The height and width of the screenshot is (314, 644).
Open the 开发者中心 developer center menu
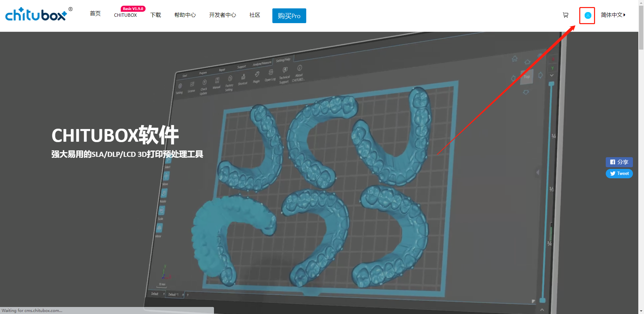pos(222,15)
